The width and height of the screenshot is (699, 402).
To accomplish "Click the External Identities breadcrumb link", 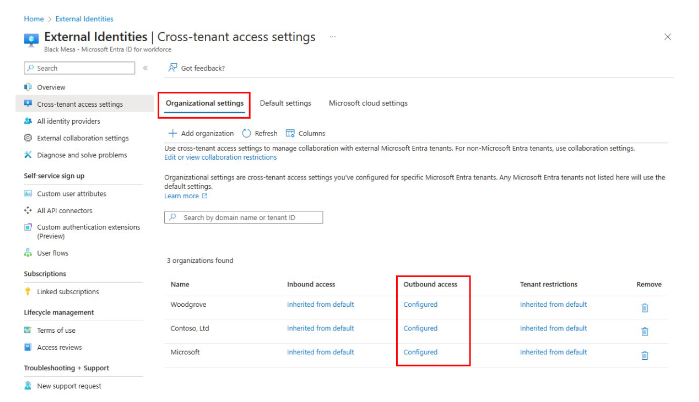I will click(x=84, y=19).
